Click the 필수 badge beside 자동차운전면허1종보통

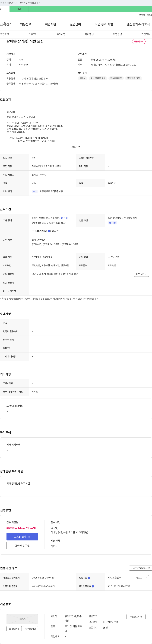(35, 191)
